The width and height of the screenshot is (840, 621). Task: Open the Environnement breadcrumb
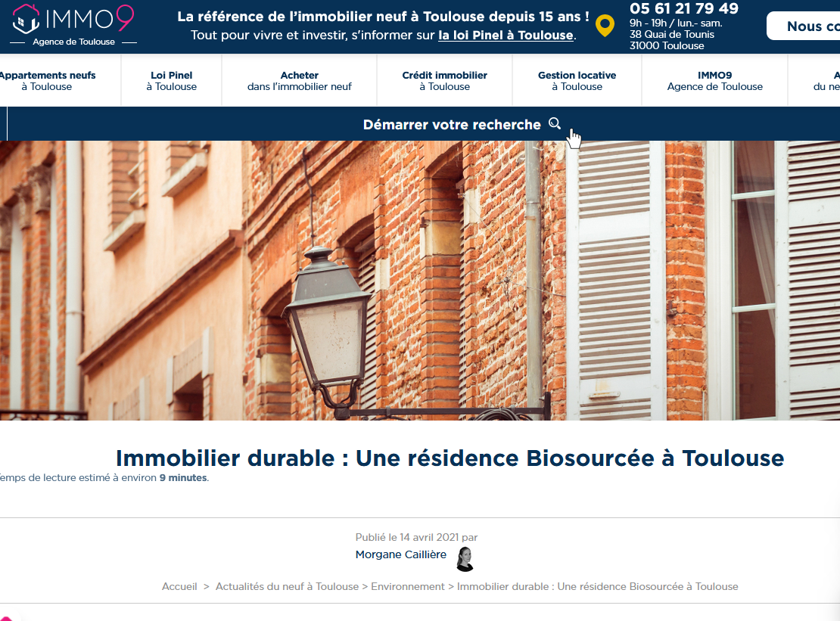coord(408,586)
